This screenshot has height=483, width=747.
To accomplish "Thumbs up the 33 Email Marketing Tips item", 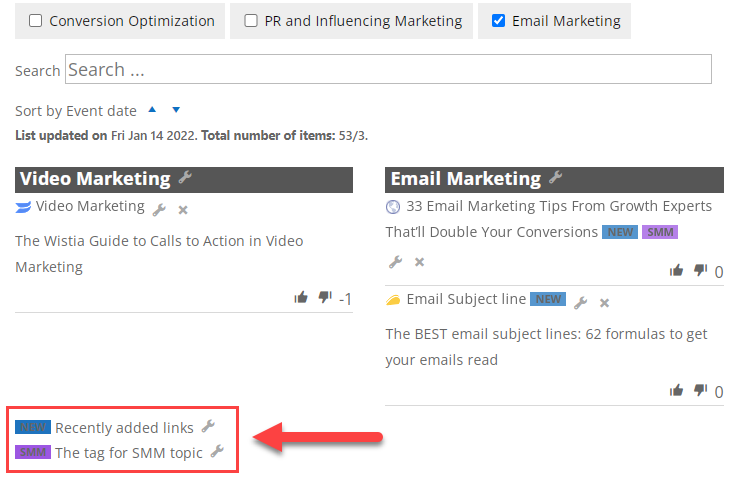I will [x=676, y=271].
